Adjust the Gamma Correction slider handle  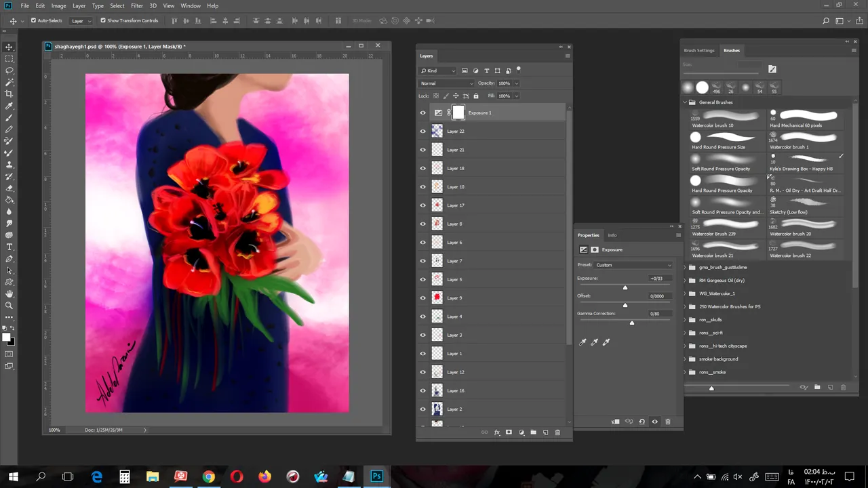click(x=632, y=323)
